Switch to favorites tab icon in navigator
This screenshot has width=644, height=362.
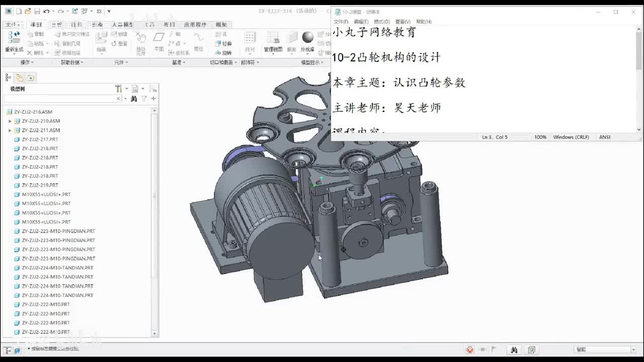coord(31,77)
